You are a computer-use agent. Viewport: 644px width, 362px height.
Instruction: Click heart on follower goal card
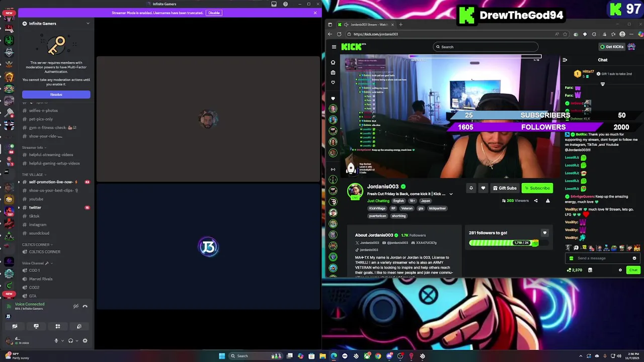pyautogui.click(x=544, y=233)
